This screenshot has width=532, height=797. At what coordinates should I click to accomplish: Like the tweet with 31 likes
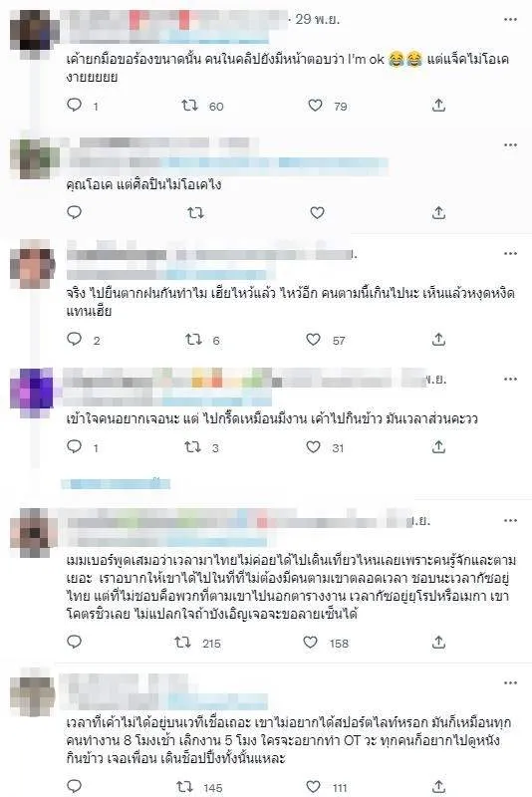click(314, 446)
